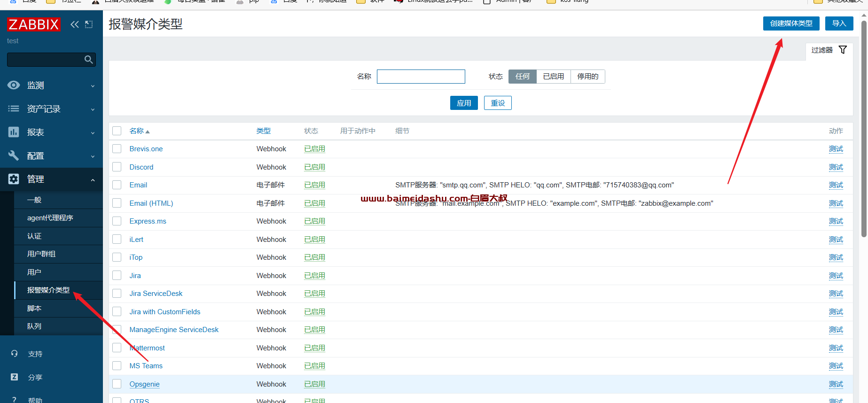Expand the 报表 menu chevron
Image resolution: width=868 pixels, height=403 pixels.
click(93, 133)
